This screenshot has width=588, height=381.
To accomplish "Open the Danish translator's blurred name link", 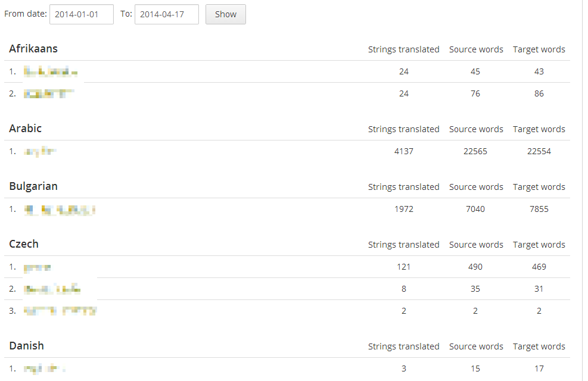I will [x=45, y=368].
